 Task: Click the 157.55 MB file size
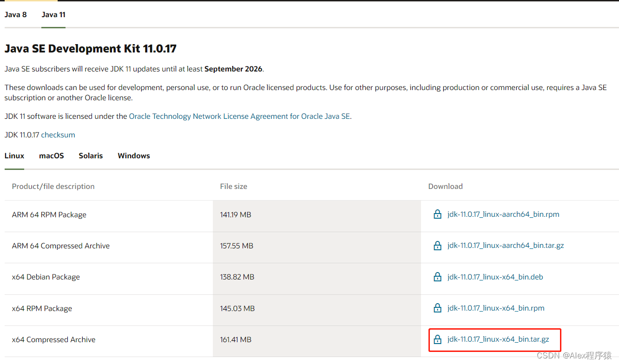coord(237,246)
